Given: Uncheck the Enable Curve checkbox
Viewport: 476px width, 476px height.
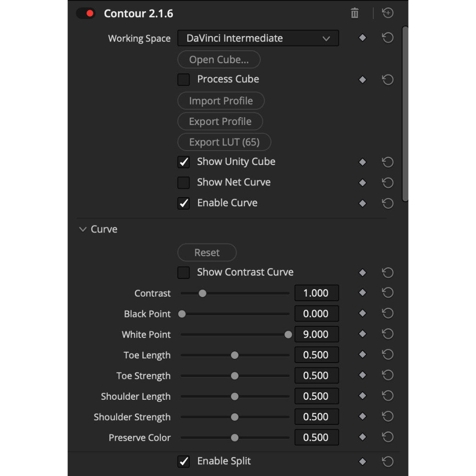Looking at the screenshot, I should (184, 204).
